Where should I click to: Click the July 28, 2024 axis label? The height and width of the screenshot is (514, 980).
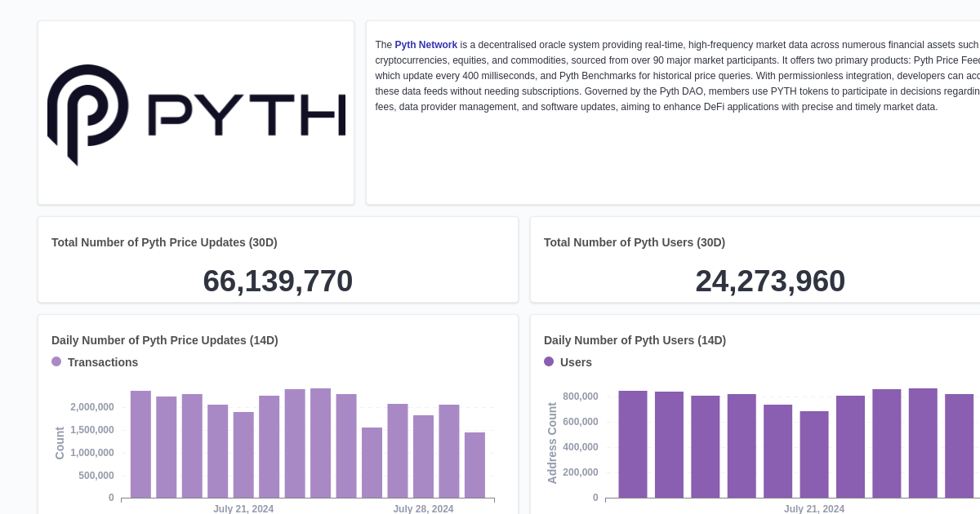(423, 508)
